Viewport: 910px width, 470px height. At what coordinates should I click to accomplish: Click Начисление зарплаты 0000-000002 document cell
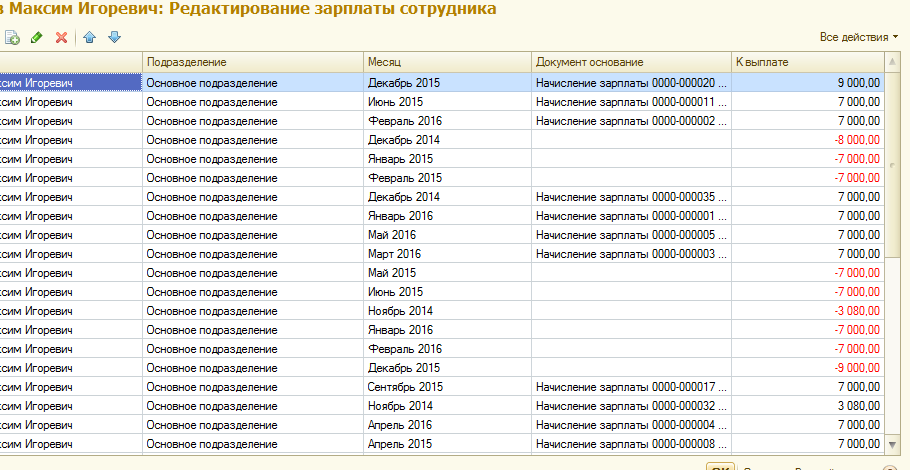[x=630, y=121]
